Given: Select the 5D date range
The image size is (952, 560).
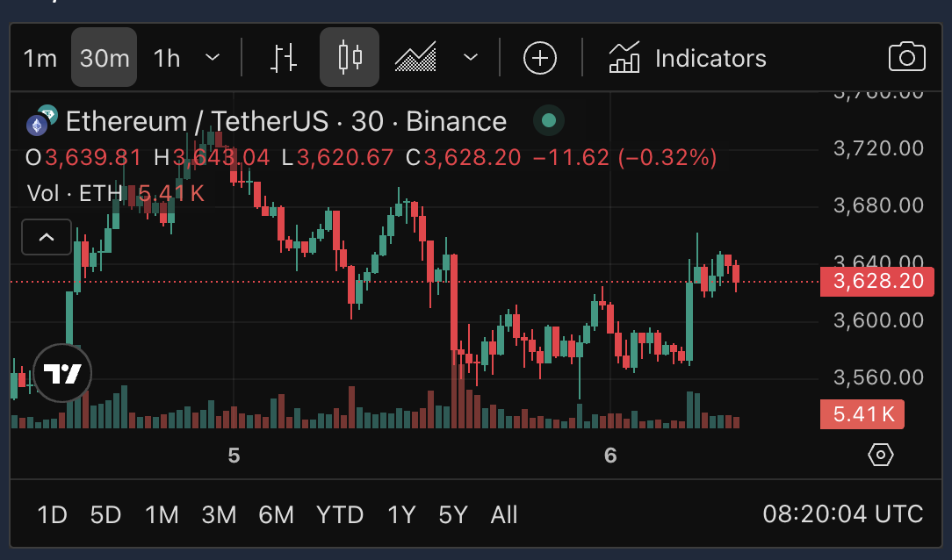Looking at the screenshot, I should tap(105, 514).
